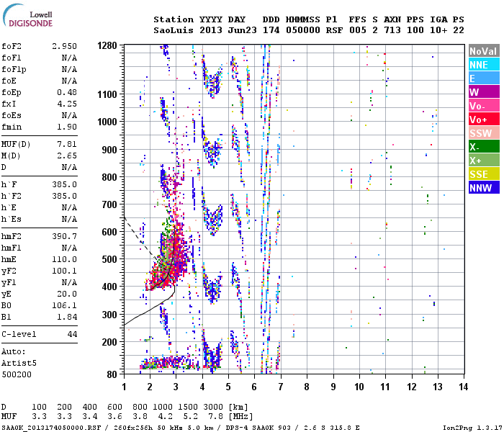The image size is (504, 432).
Task: Select the X+ light green legend swatch
Action: (484, 161)
